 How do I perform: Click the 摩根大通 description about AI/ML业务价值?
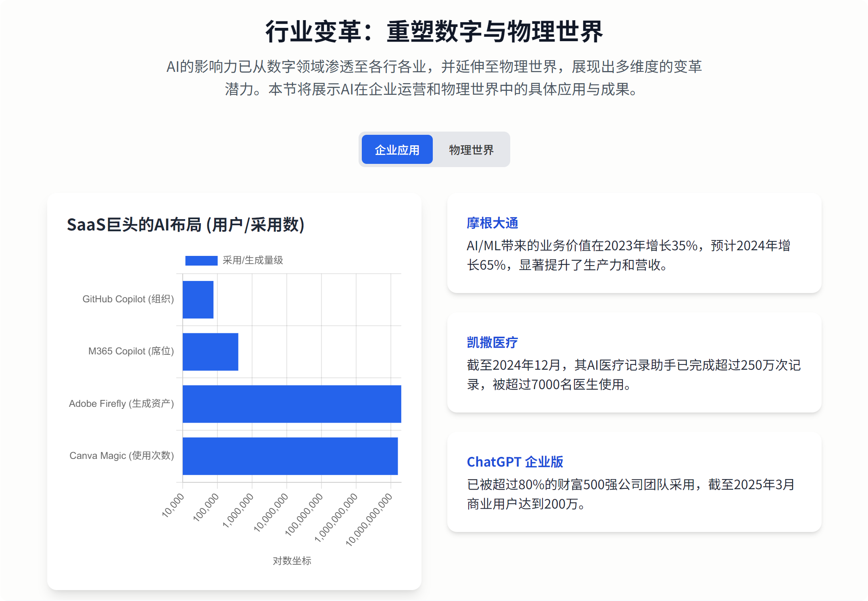tap(628, 255)
